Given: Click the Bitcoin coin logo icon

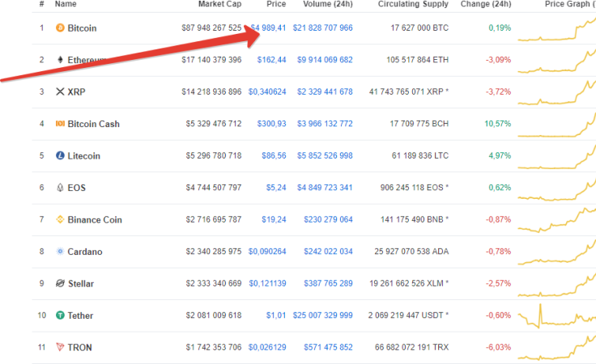Looking at the screenshot, I should tap(60, 28).
